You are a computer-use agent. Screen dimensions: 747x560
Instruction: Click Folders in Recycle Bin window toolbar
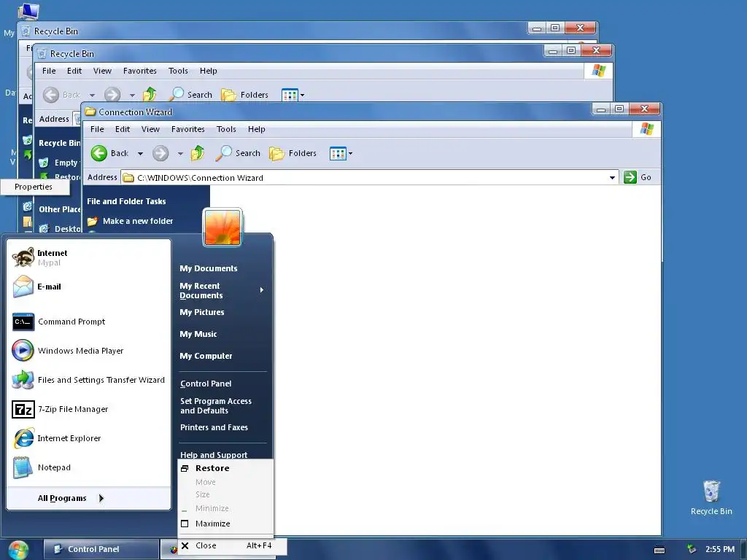tap(245, 95)
